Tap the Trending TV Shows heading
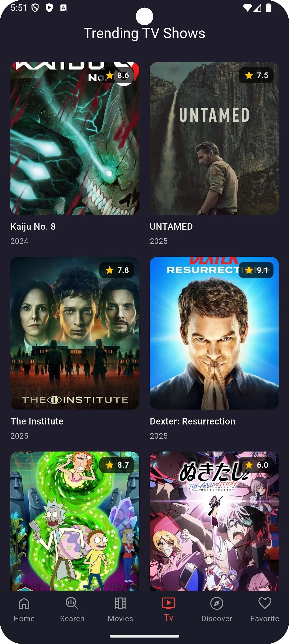This screenshot has width=289, height=644. [144, 33]
